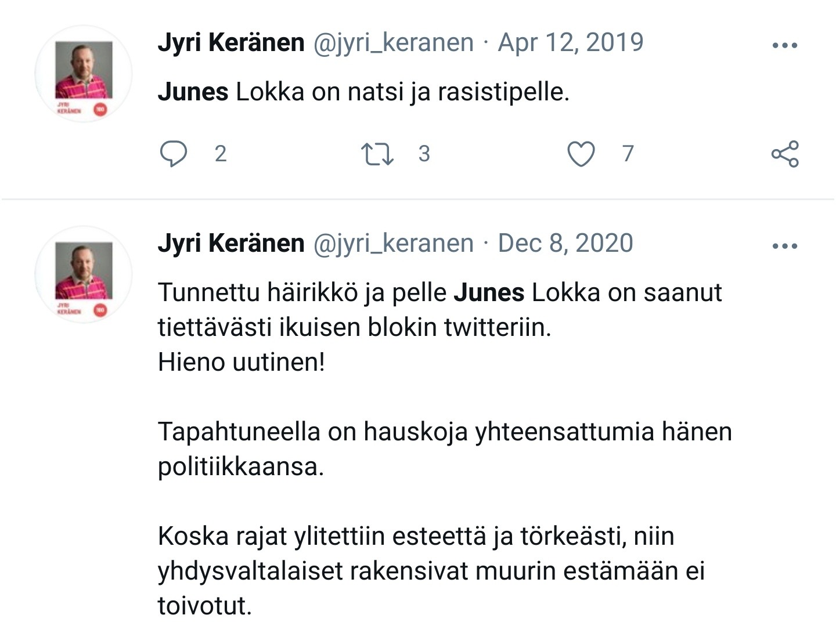Open profile picture on the second tweet

tap(84, 274)
